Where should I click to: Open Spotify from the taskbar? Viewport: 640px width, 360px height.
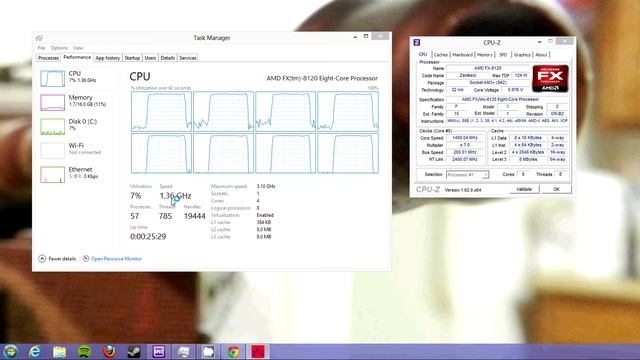coord(84,351)
